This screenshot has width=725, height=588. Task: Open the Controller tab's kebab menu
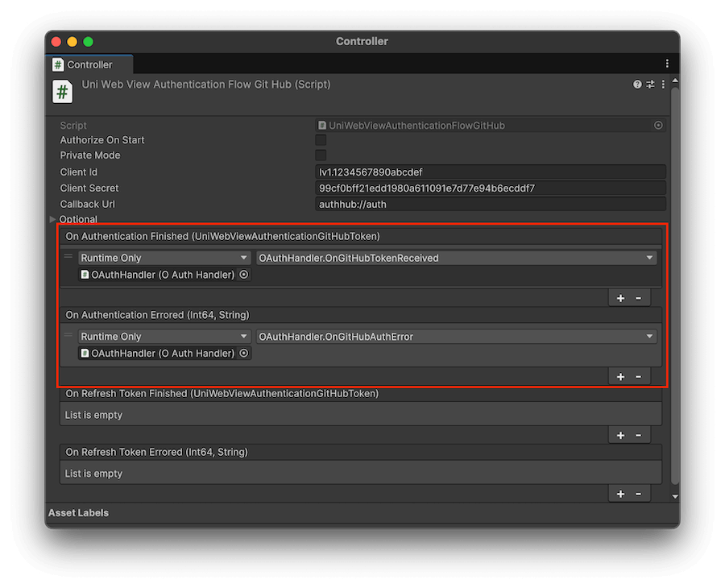[667, 64]
